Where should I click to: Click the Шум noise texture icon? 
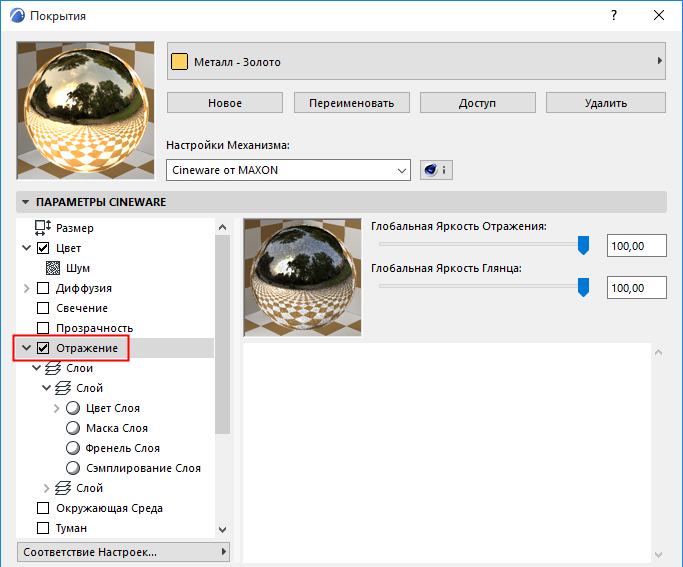click(x=53, y=268)
